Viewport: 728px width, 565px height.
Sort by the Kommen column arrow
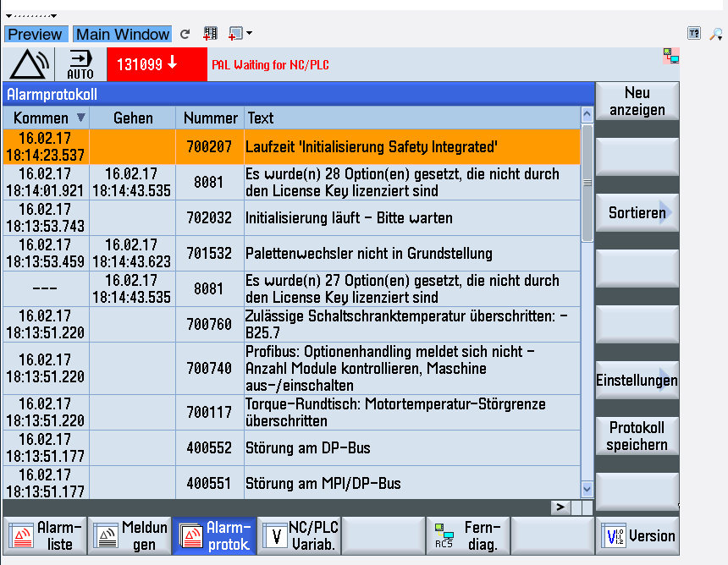click(81, 118)
